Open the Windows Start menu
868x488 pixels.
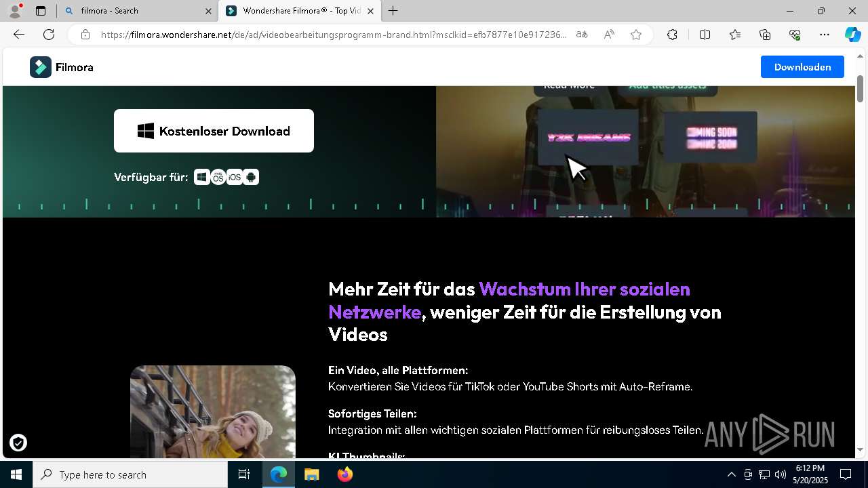point(16,474)
